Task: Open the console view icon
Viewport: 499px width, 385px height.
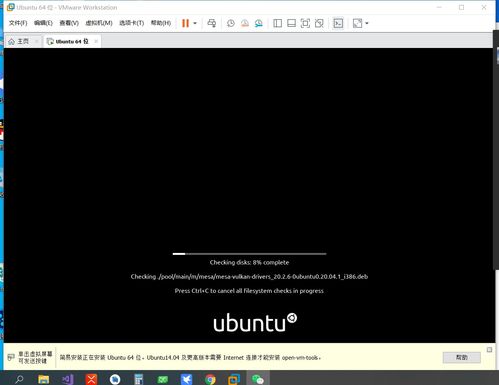Action: 338,23
